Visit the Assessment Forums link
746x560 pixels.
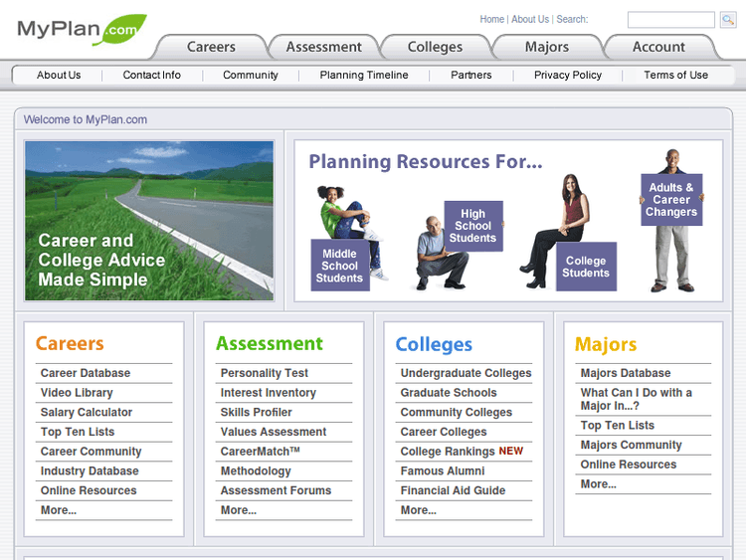[276, 490]
